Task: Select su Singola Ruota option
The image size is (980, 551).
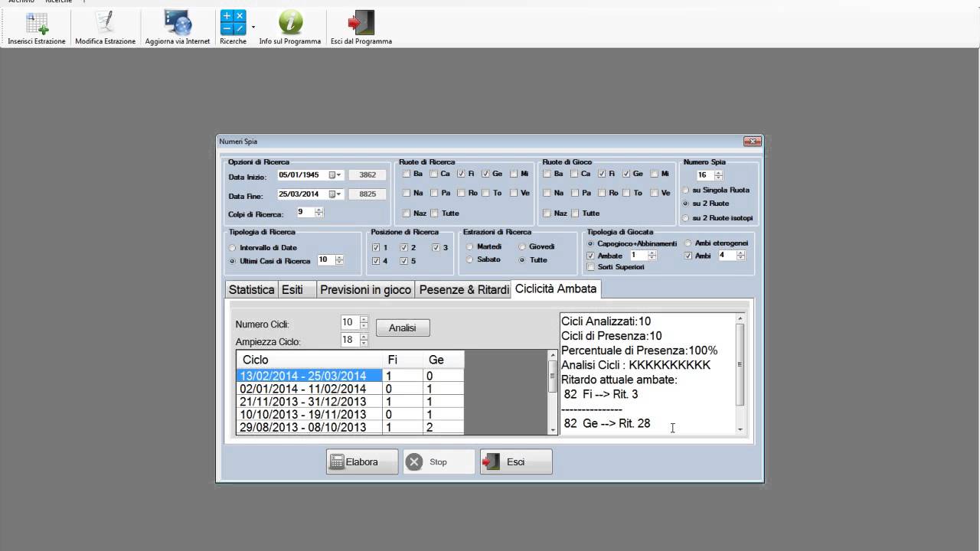Action: coord(686,190)
